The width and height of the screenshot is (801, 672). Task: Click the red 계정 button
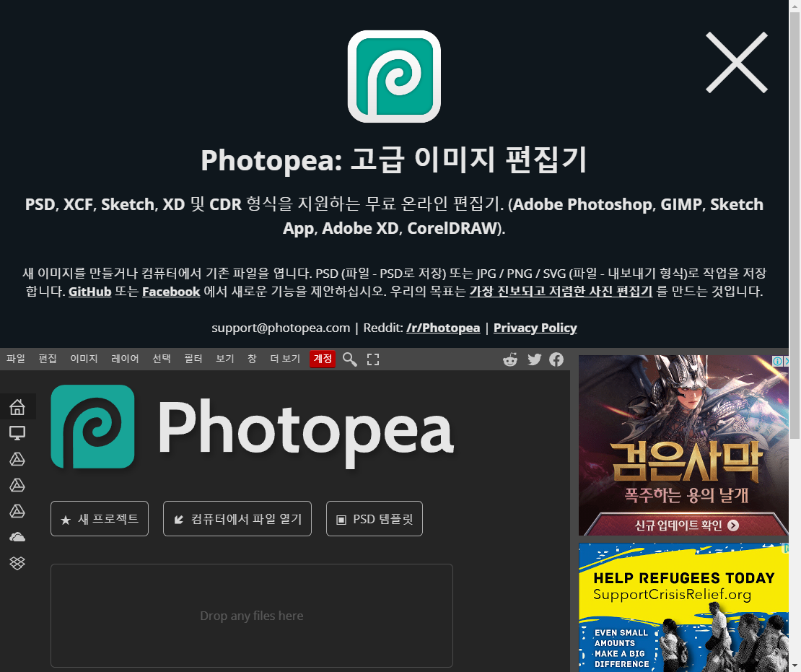[x=323, y=359]
